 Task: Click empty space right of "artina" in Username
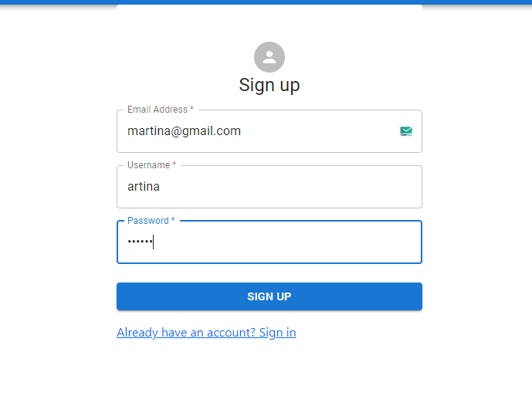(309, 187)
